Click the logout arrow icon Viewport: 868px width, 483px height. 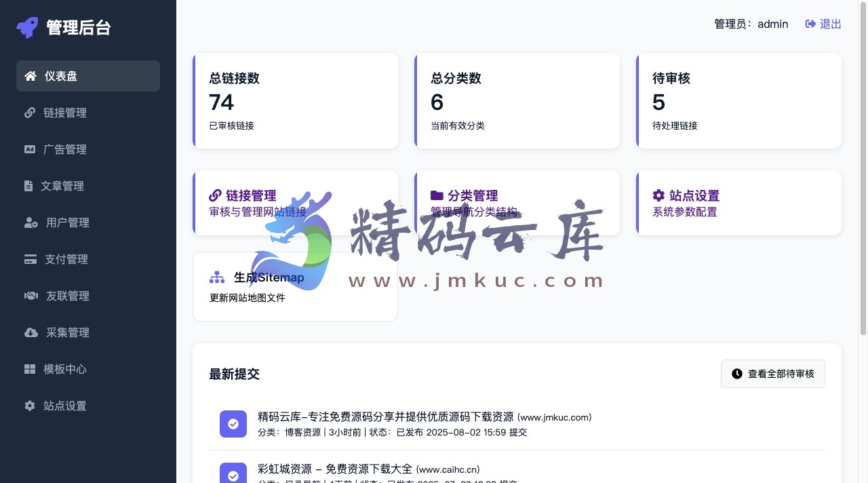click(810, 24)
